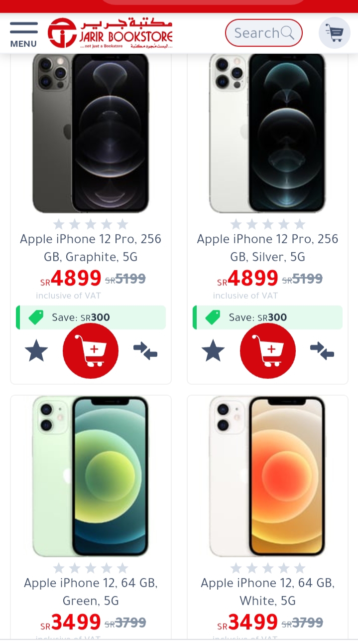Compare the Graphite iPhone 12 Pro arrows icon

[145, 351]
